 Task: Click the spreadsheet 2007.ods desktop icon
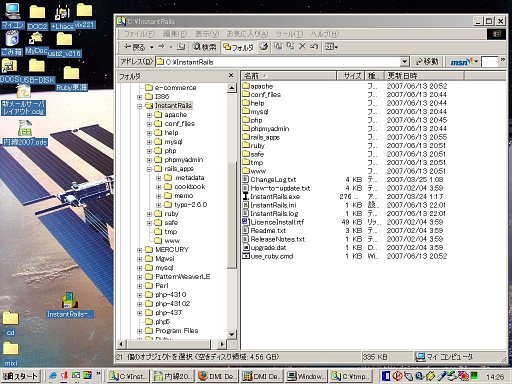point(25,133)
